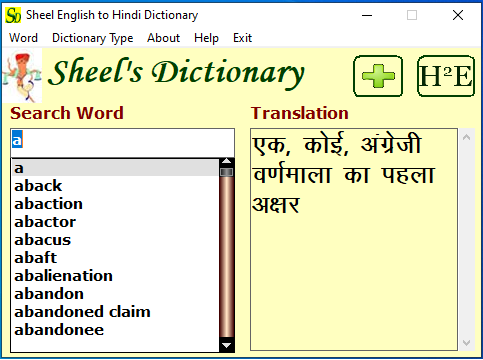Open the Help menu
This screenshot has height=360, width=483.
[206, 38]
